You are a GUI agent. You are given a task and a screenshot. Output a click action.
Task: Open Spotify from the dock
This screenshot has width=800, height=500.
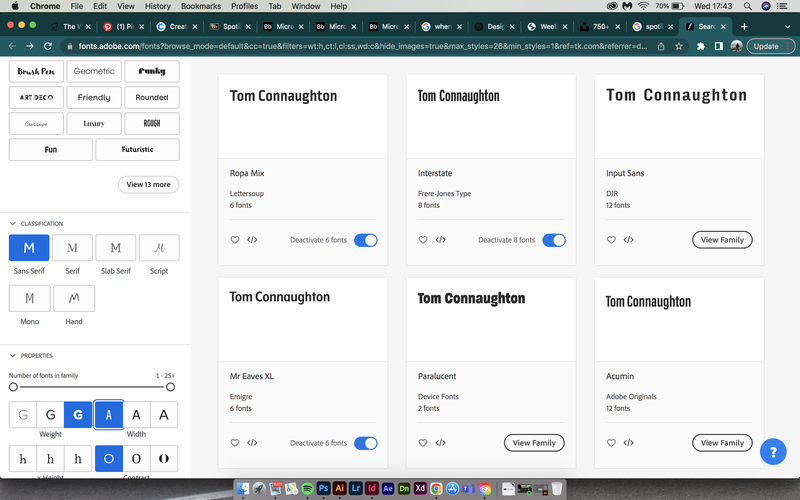coord(307,488)
